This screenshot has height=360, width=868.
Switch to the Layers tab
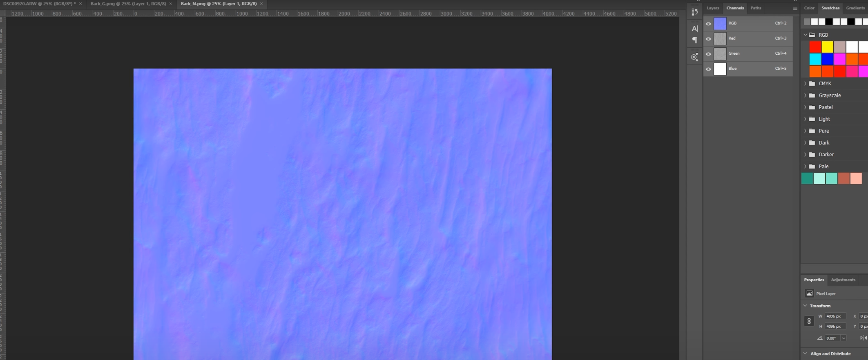(x=713, y=8)
